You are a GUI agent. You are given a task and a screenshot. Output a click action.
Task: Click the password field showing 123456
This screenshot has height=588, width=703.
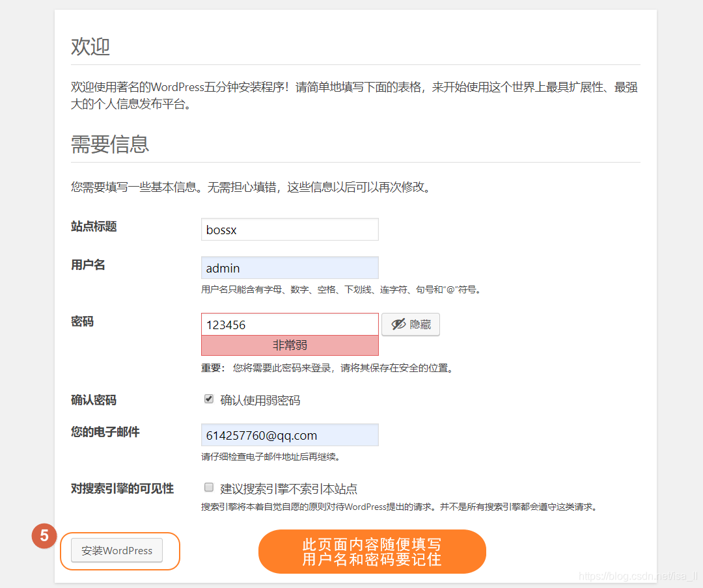pyautogui.click(x=290, y=325)
